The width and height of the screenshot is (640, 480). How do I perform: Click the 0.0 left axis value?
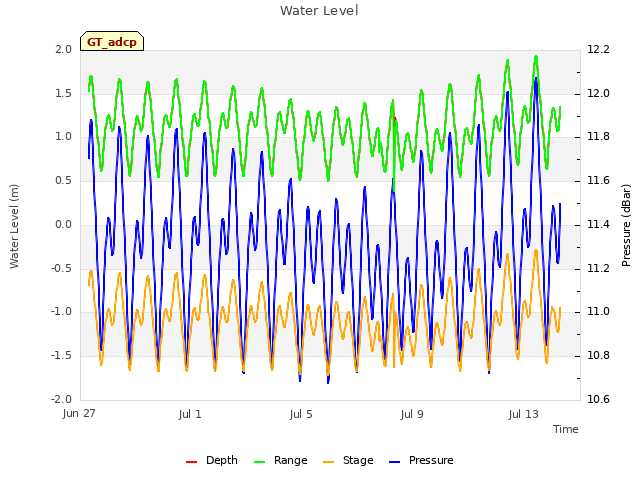tap(64, 224)
